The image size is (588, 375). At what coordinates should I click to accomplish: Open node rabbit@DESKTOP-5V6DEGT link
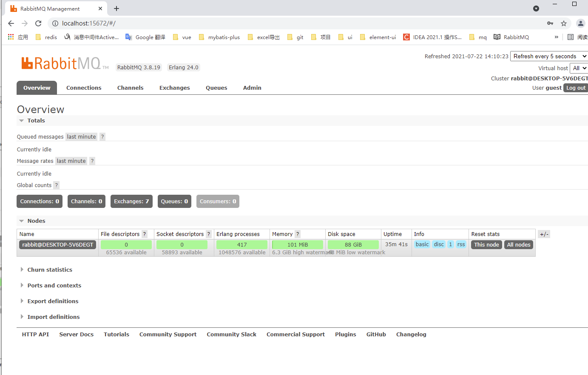pos(58,244)
